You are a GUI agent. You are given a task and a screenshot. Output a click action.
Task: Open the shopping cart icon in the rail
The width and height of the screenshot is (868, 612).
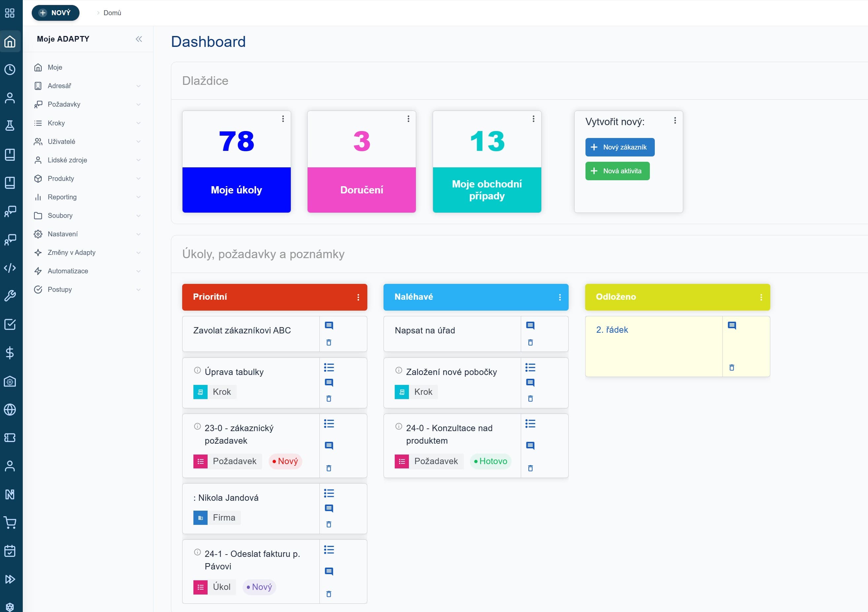pyautogui.click(x=10, y=523)
